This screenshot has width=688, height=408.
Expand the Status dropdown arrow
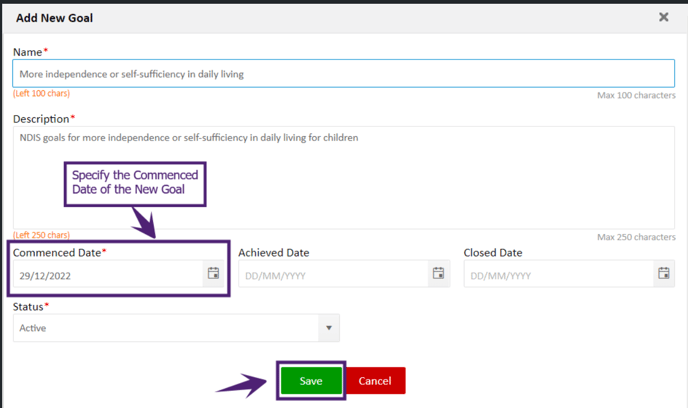coord(329,328)
